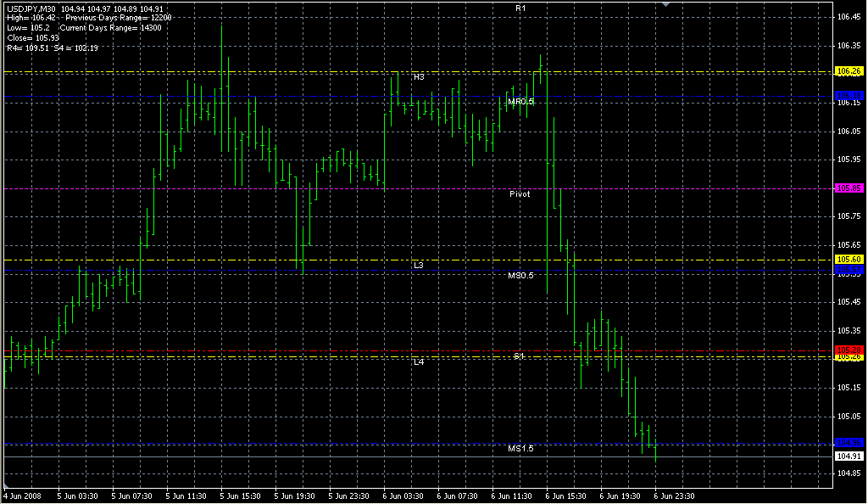Click the MR0.5 level label
868x504 pixels.
coord(520,102)
